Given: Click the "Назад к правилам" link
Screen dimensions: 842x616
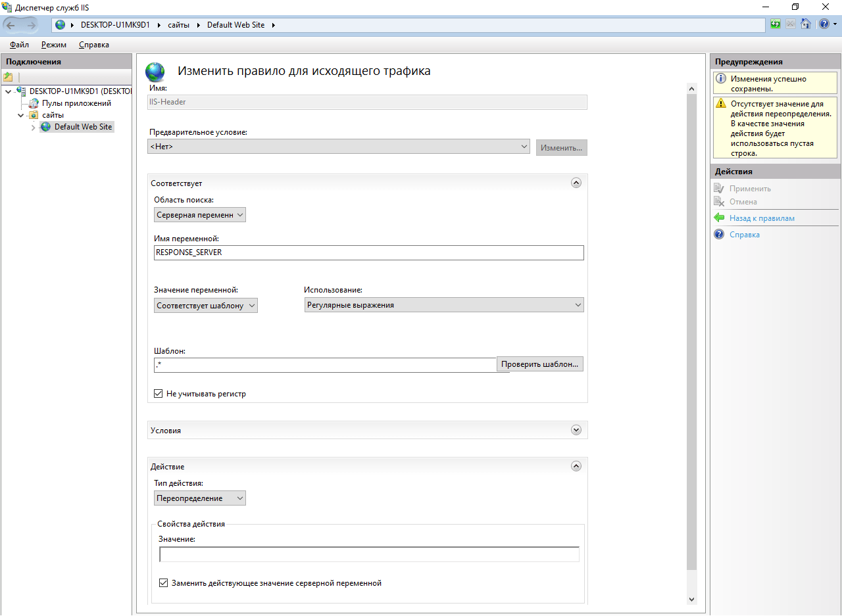Looking at the screenshot, I should pyautogui.click(x=762, y=218).
